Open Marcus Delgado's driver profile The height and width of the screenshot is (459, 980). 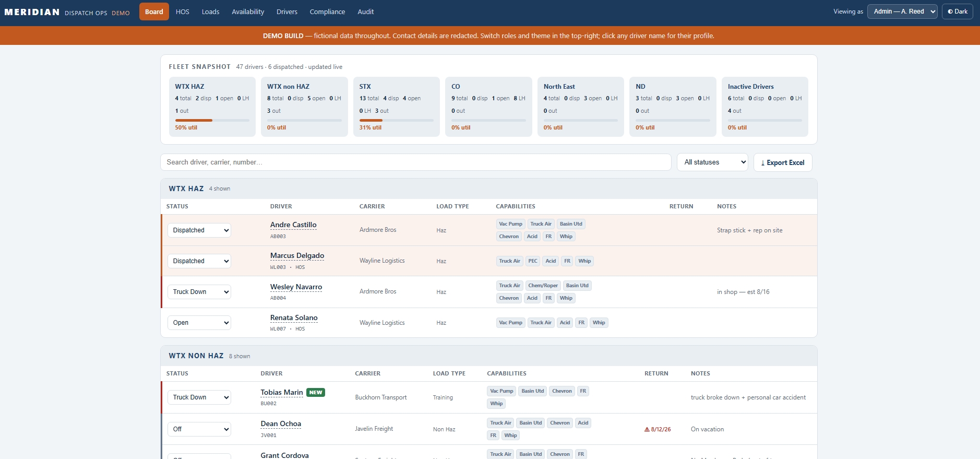[297, 255]
